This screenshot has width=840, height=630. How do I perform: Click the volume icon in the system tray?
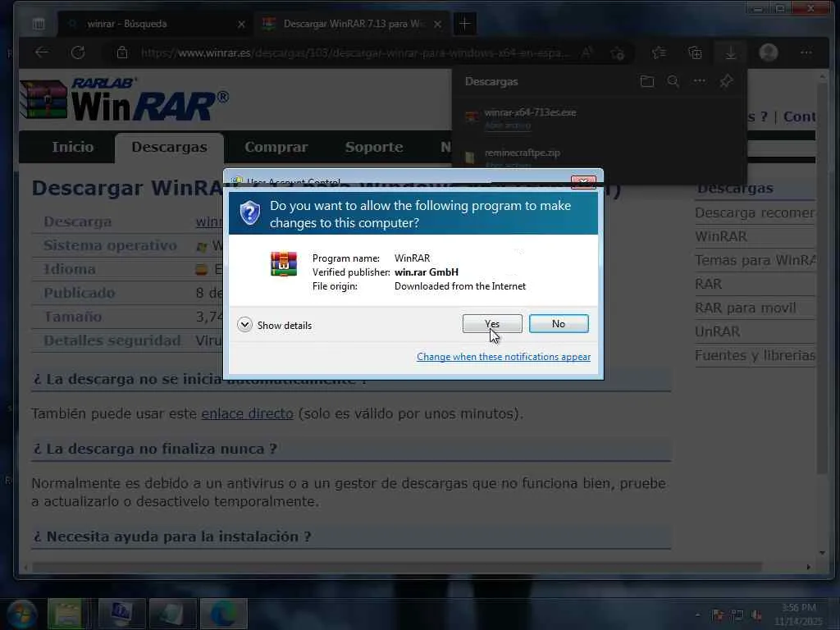(757, 615)
